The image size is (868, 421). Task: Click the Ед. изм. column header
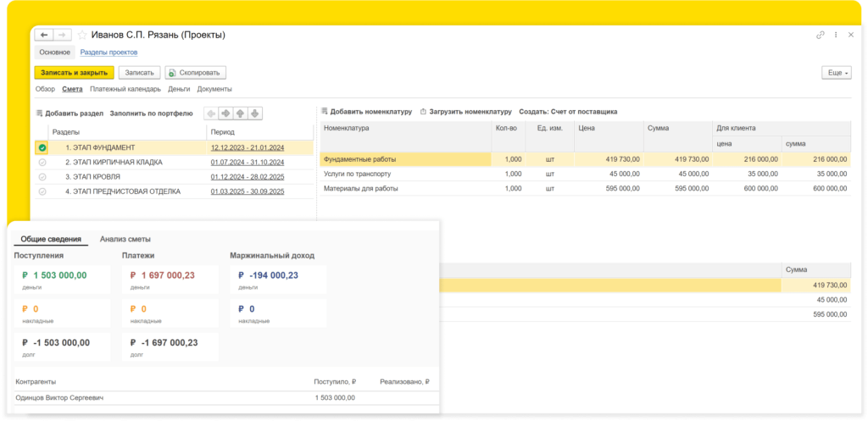(x=549, y=136)
